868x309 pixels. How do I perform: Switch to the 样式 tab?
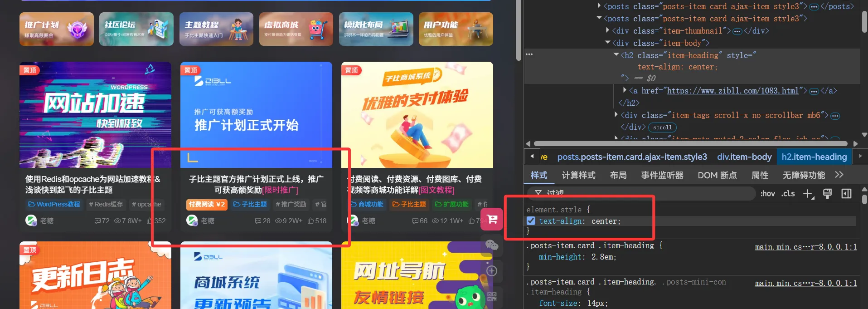(x=539, y=175)
